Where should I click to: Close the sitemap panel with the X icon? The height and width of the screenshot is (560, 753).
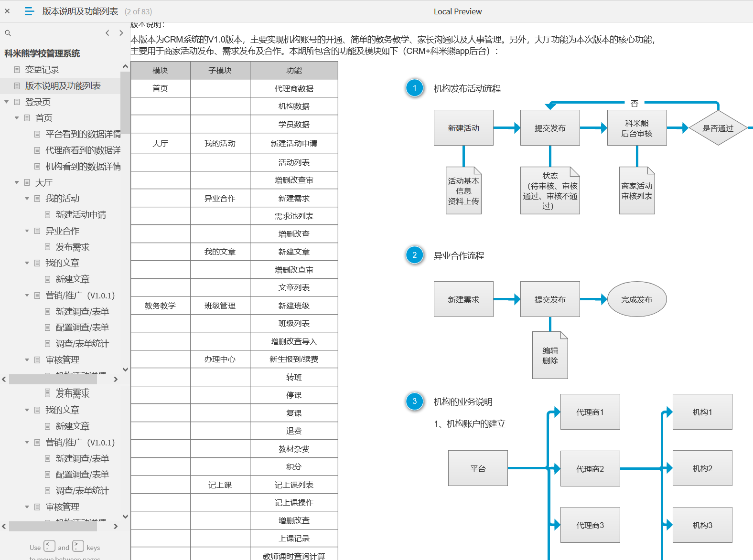(x=7, y=11)
